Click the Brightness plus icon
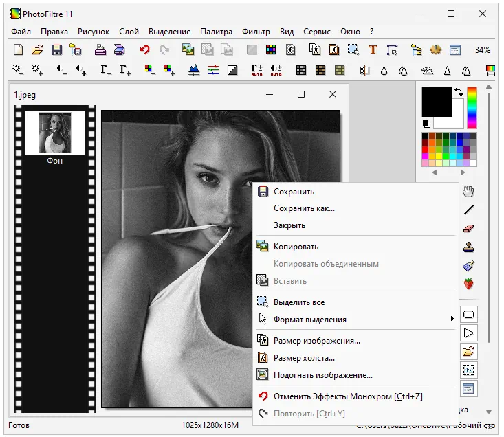 click(37, 69)
